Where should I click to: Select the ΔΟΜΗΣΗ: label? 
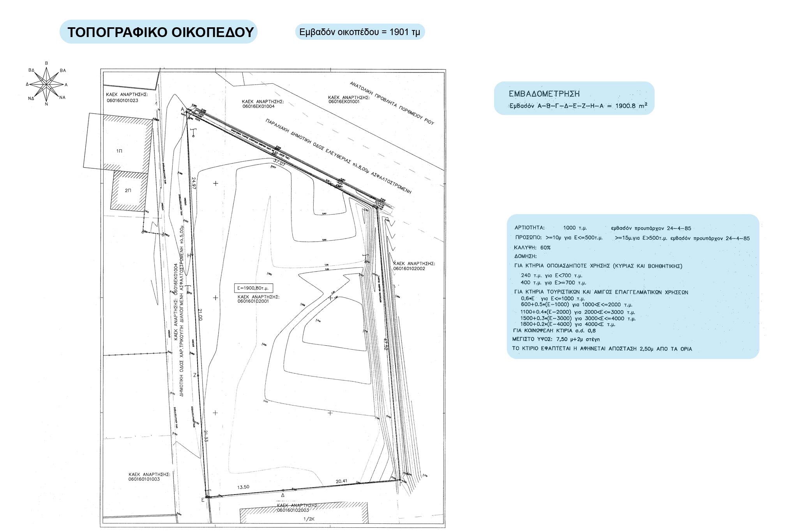(x=526, y=256)
